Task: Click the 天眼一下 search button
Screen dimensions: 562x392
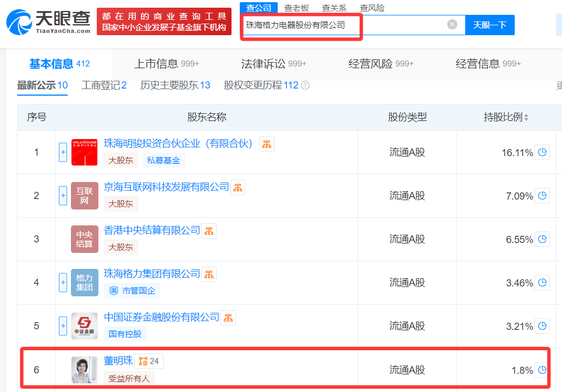Action: 489,25
